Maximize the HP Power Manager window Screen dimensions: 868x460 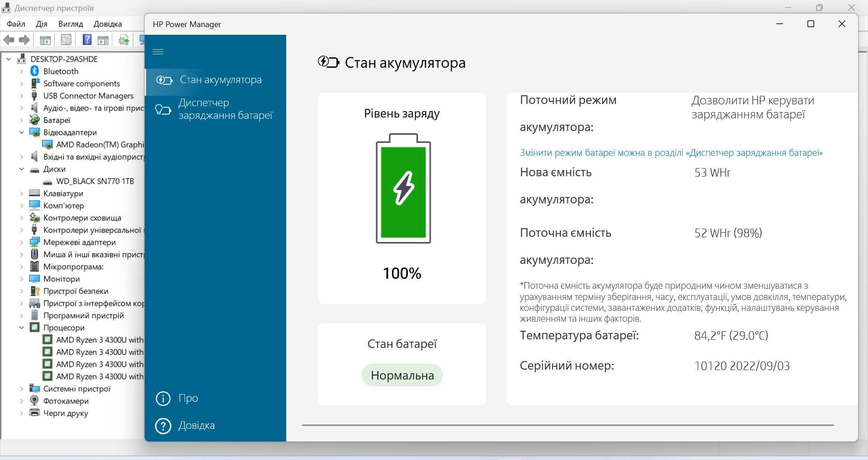coord(811,24)
